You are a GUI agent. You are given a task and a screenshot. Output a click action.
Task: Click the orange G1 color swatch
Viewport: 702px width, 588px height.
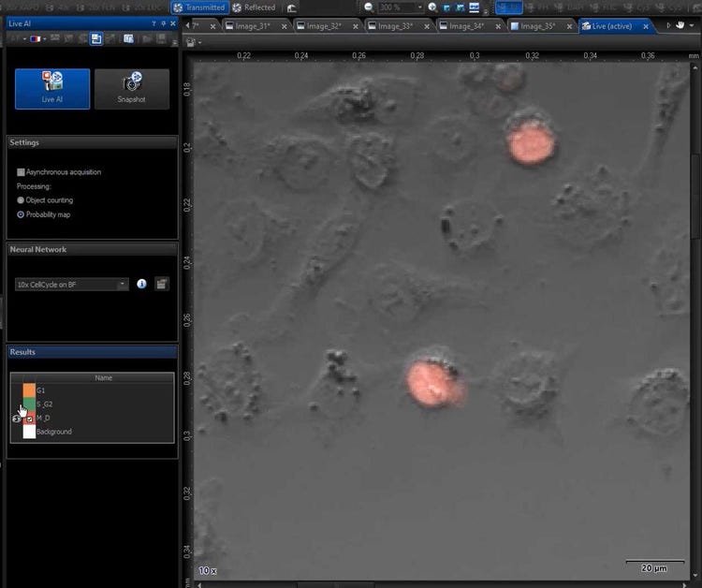29,390
